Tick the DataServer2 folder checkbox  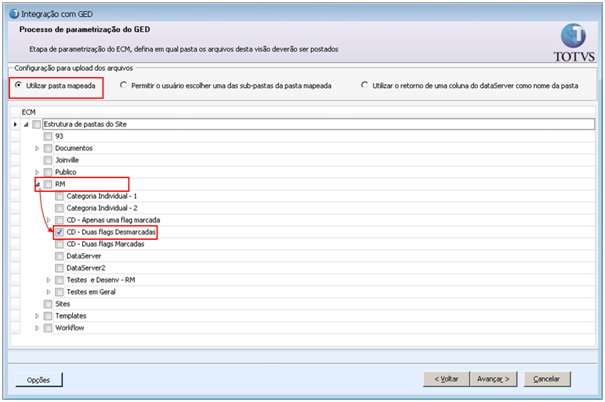[x=59, y=268]
